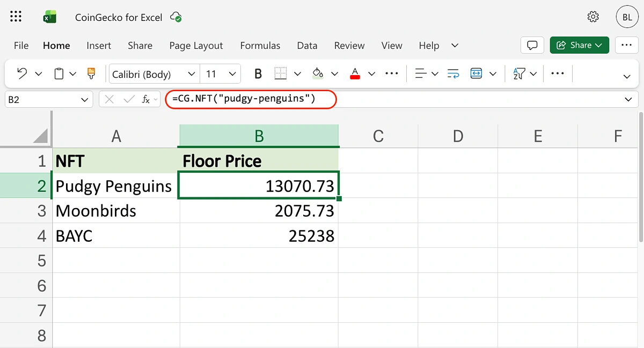
Task: Select the Floor Price header cell
Action: pos(259,161)
